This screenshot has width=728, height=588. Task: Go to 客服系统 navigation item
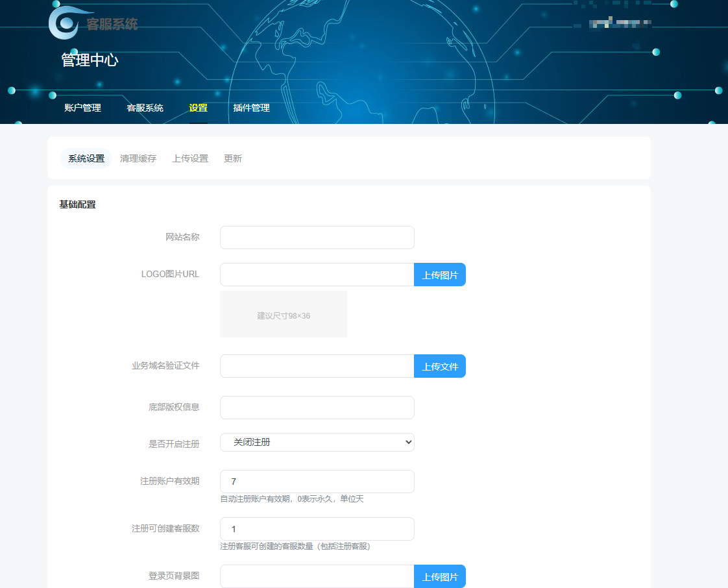[145, 108]
